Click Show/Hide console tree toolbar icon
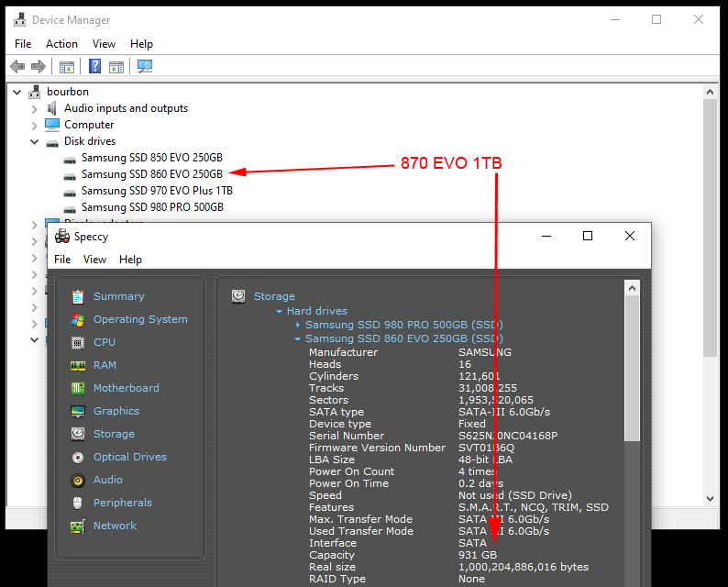Screen dimensions: 728x587 point(67,67)
